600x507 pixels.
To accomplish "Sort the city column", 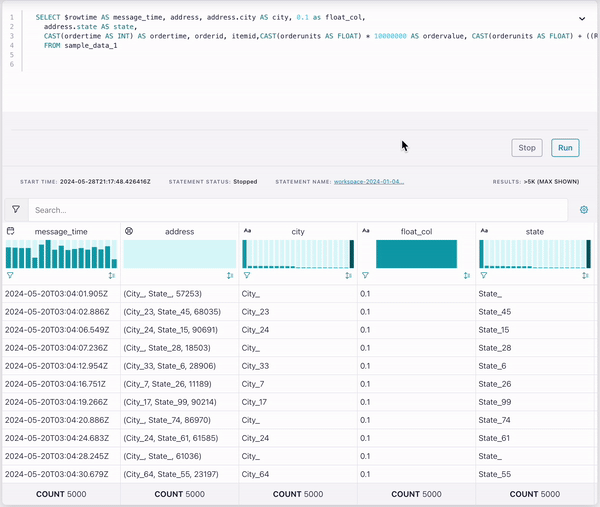I will pyautogui.click(x=348, y=275).
